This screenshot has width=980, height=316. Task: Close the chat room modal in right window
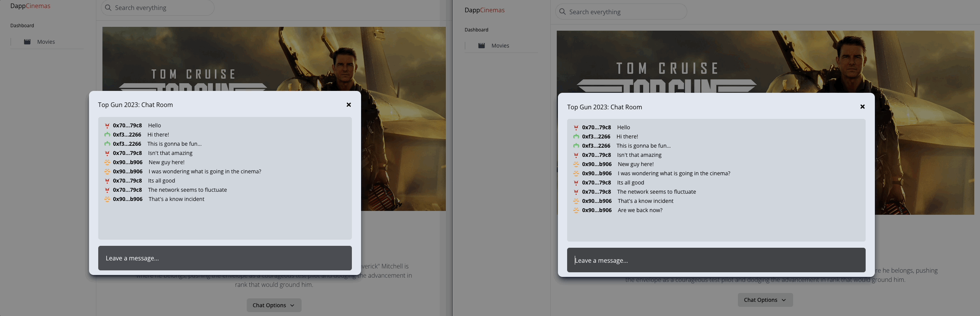(863, 107)
